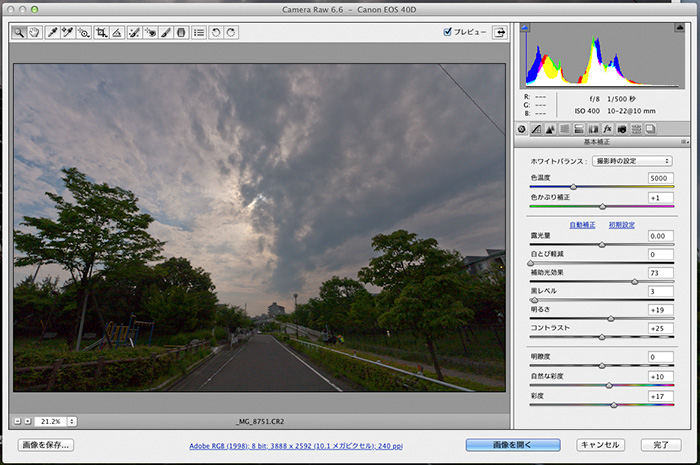Toggle shadow clipping warning on histogram

coord(525,28)
